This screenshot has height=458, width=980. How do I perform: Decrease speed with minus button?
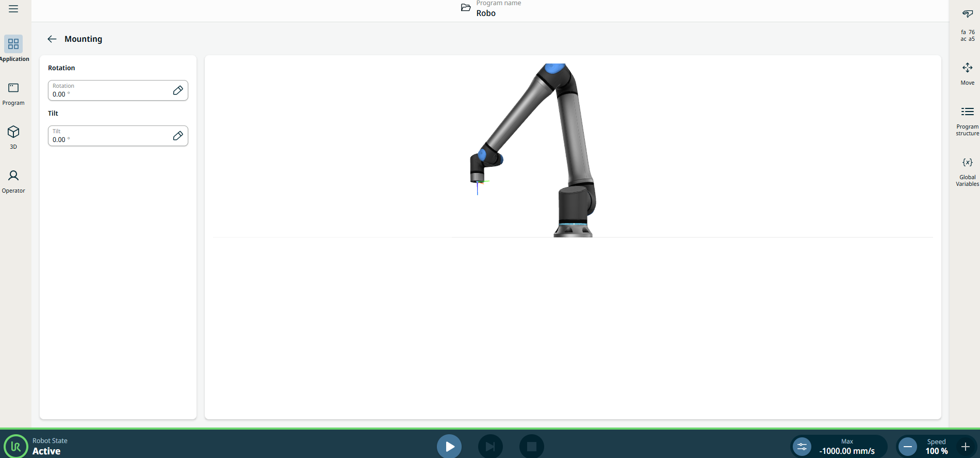click(908, 446)
